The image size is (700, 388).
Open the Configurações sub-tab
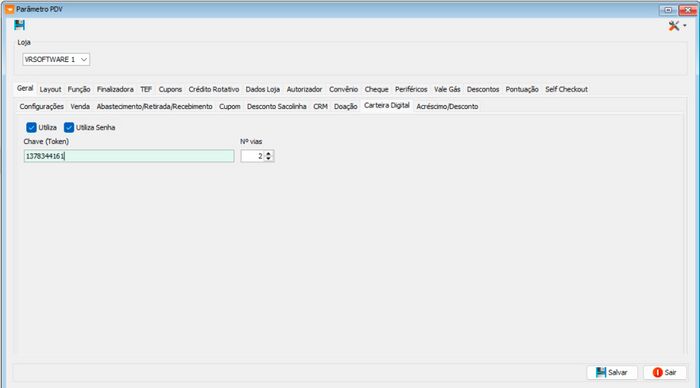coord(42,106)
